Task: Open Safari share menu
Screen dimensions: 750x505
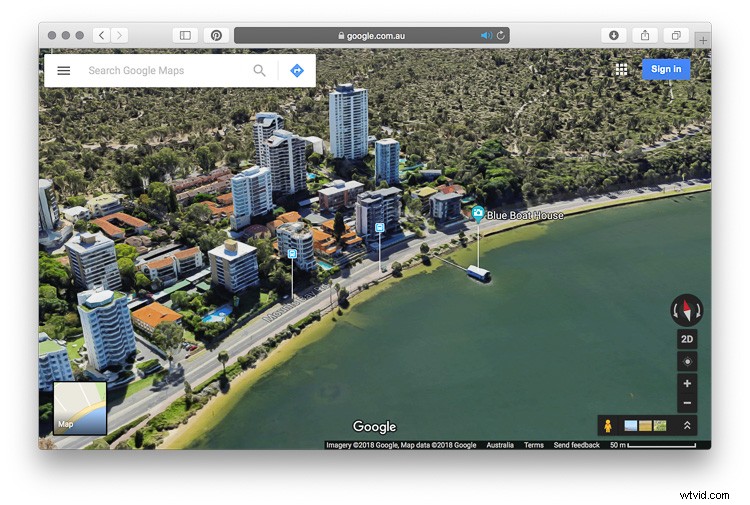Action: pos(645,36)
